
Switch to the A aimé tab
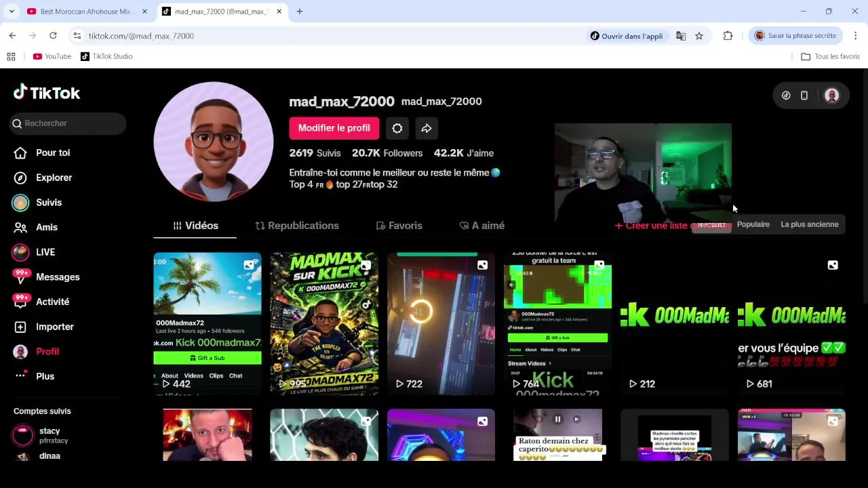(x=482, y=226)
